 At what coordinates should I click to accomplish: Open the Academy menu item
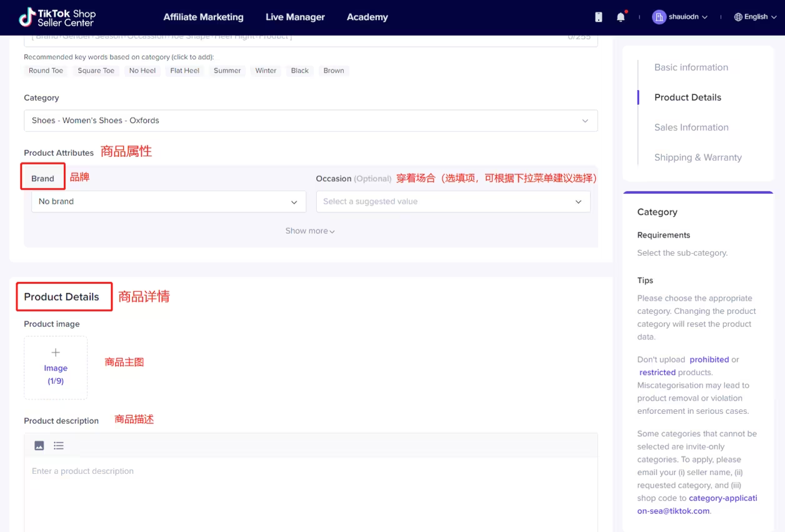point(367,18)
